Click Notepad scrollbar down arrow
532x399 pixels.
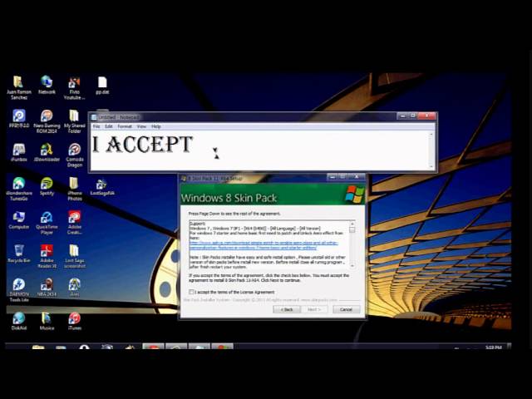click(431, 166)
